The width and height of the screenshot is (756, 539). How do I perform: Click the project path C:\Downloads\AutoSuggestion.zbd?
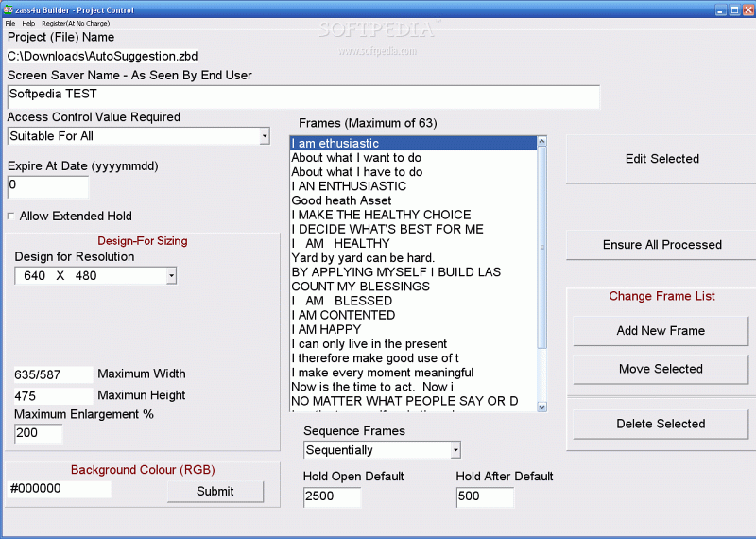tap(102, 57)
